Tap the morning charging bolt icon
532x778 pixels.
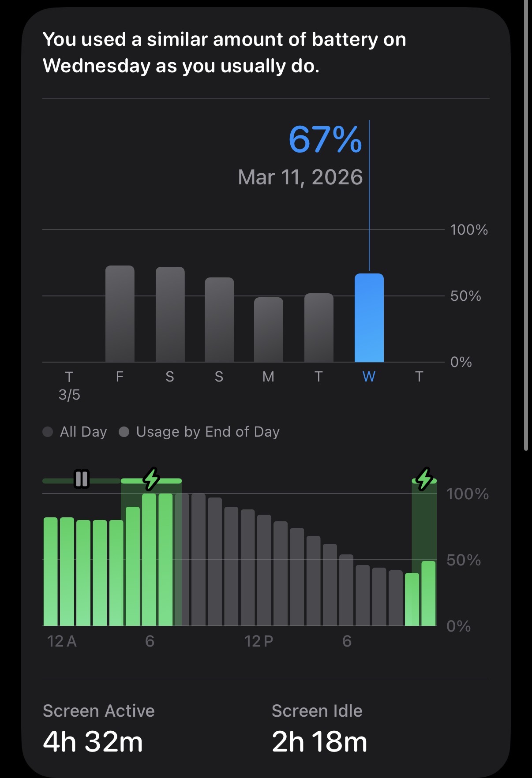[x=151, y=479]
